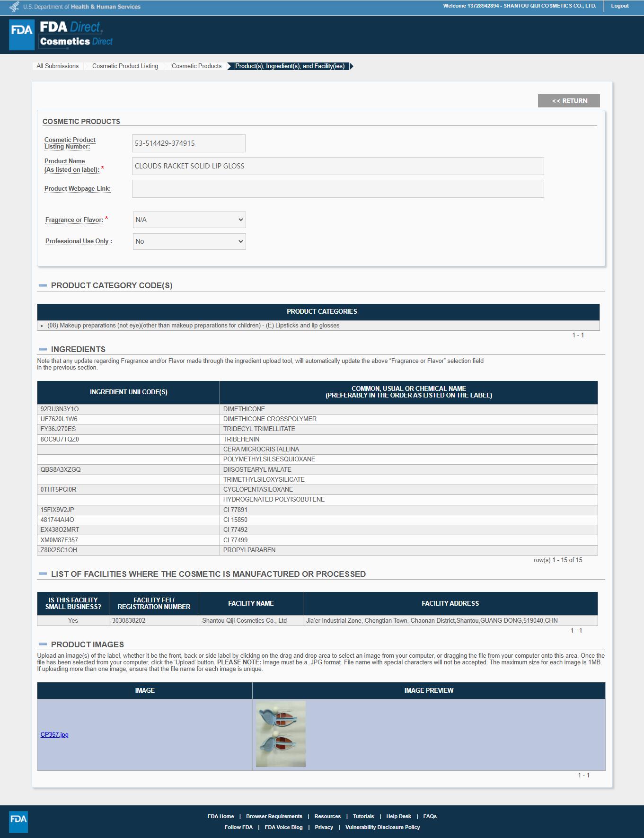This screenshot has height=838, width=644.
Task: Go to All Submissions breadcrumb
Action: 58,66
